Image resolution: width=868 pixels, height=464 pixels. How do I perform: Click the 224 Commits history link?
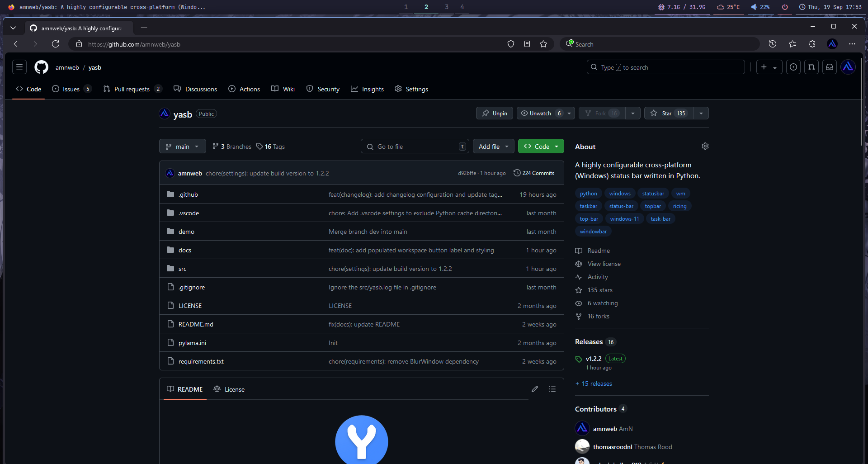click(x=534, y=173)
